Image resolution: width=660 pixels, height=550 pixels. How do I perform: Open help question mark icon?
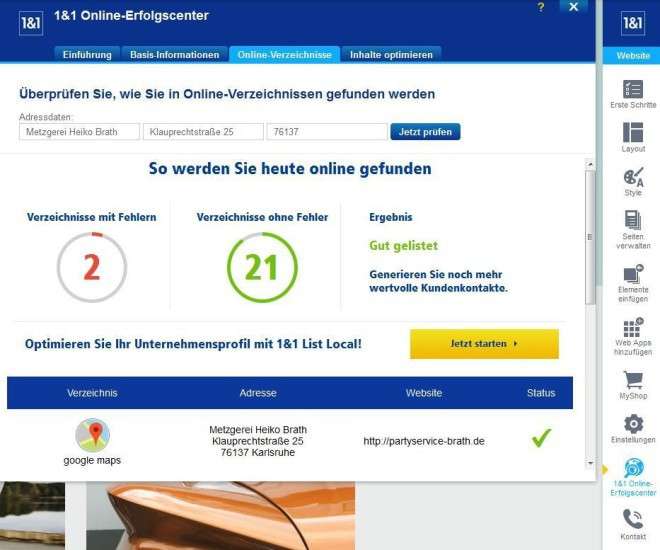[x=541, y=7]
